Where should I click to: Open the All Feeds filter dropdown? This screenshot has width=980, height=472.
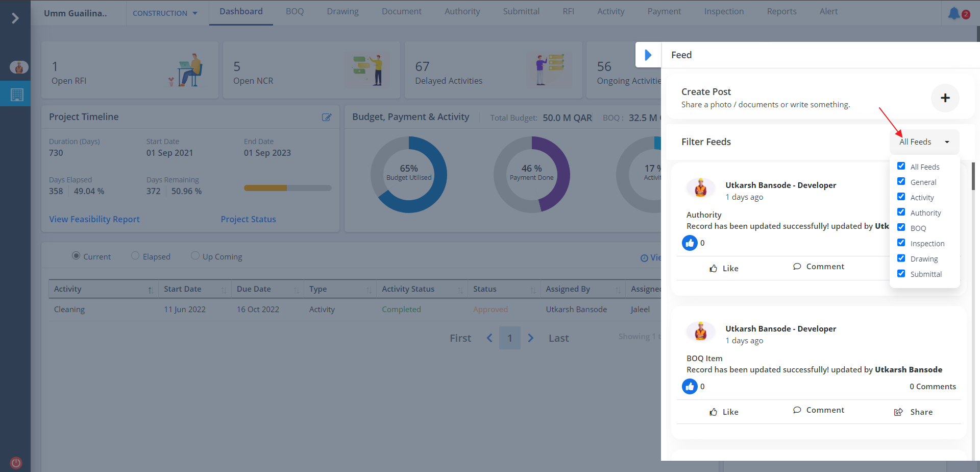pos(924,142)
